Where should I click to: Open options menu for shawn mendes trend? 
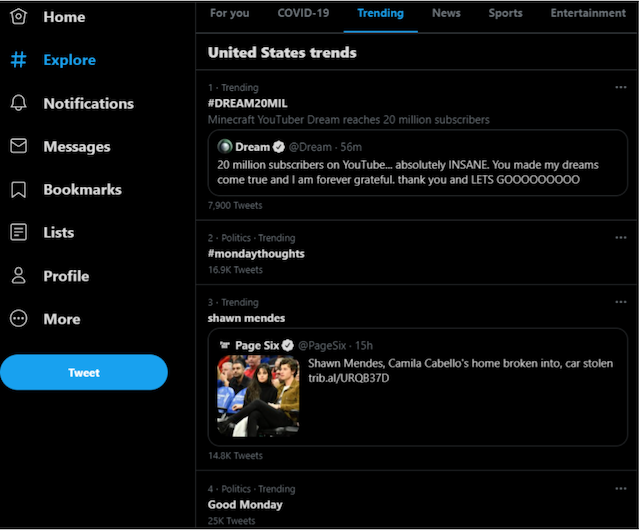click(x=621, y=302)
